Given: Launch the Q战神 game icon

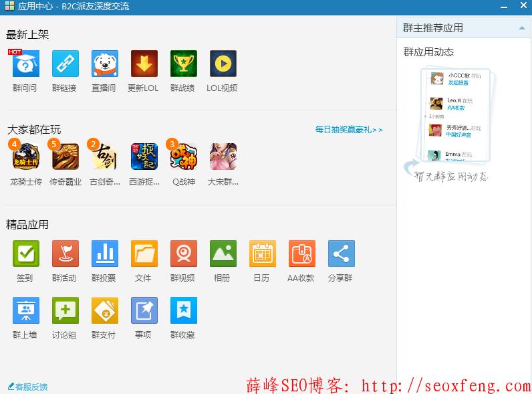Looking at the screenshot, I should 184,157.
